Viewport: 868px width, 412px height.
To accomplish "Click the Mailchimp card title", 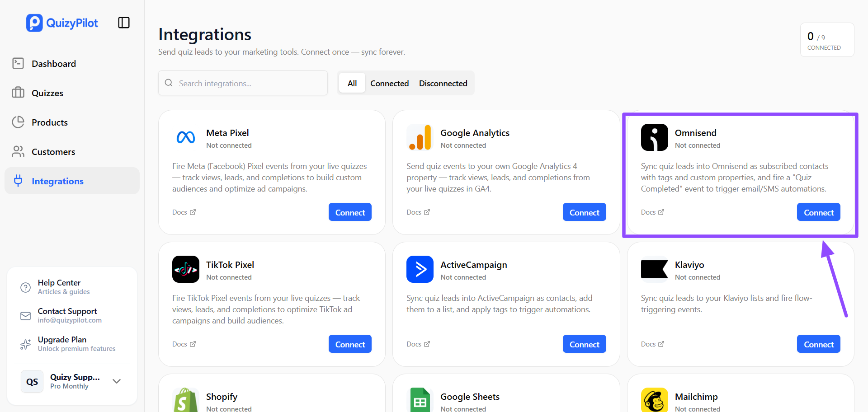I will tap(696, 397).
